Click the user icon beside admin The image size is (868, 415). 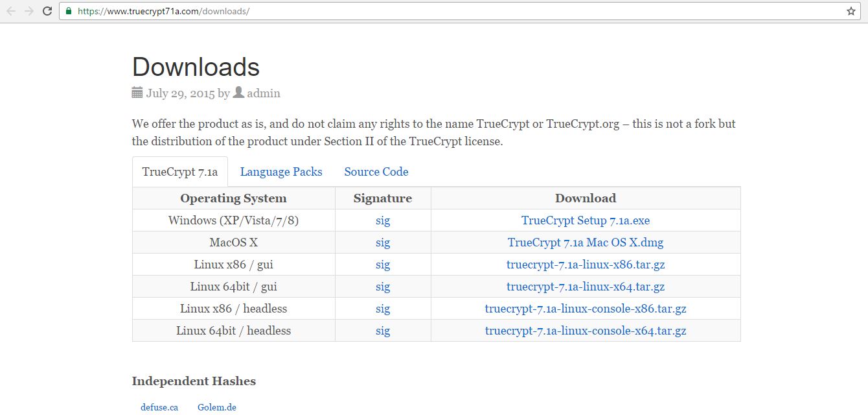pos(238,92)
